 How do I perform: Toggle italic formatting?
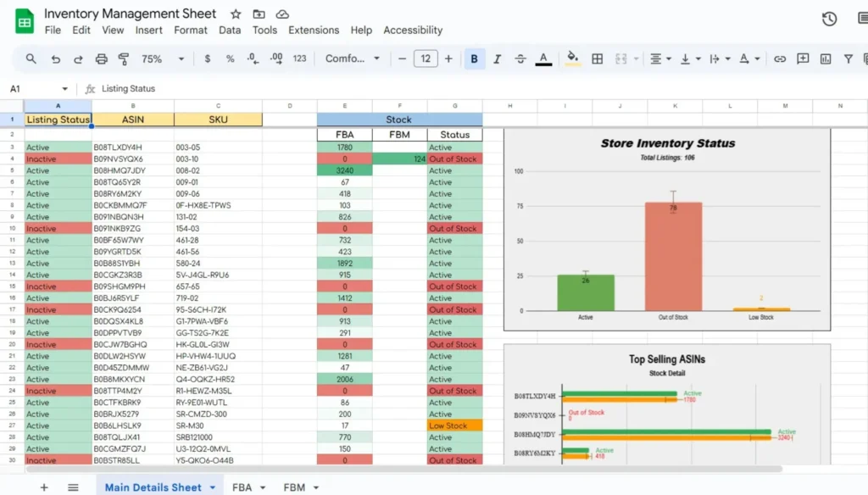tap(497, 59)
